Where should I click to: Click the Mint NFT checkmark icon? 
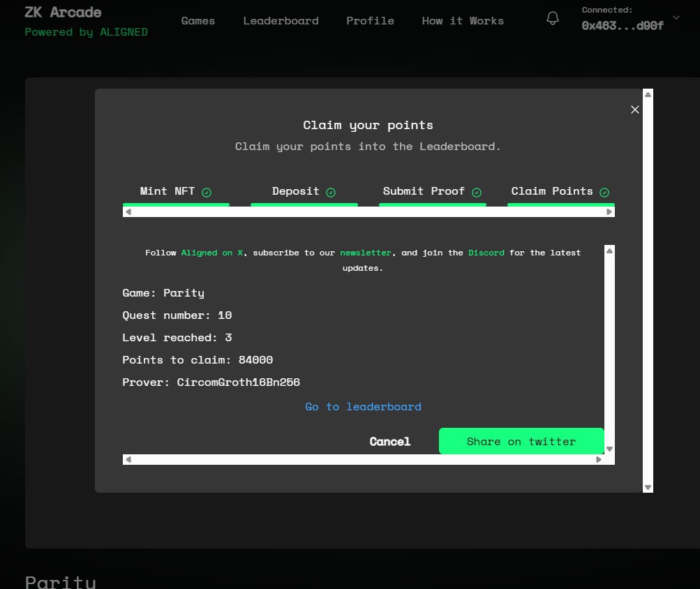pos(207,193)
